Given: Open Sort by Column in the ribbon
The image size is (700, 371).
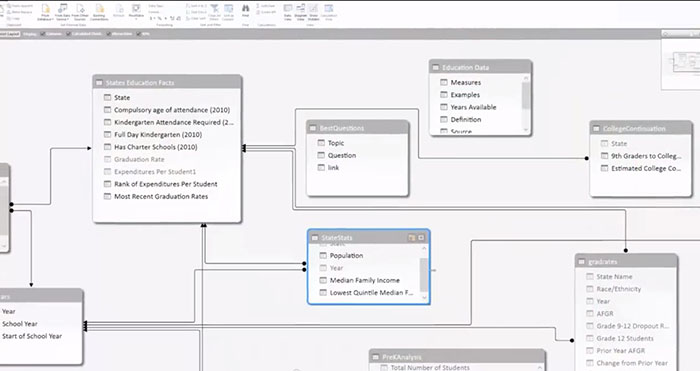Looking at the screenshot, I should click(x=229, y=12).
